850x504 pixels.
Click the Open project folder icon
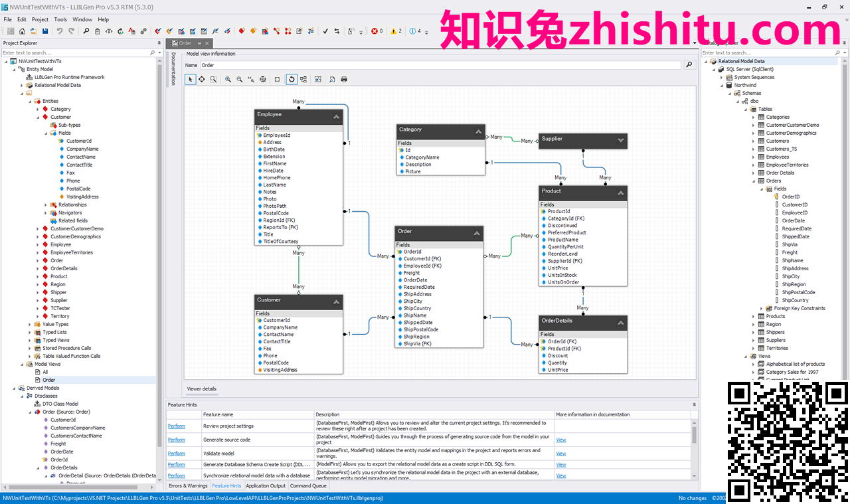pos(33,31)
